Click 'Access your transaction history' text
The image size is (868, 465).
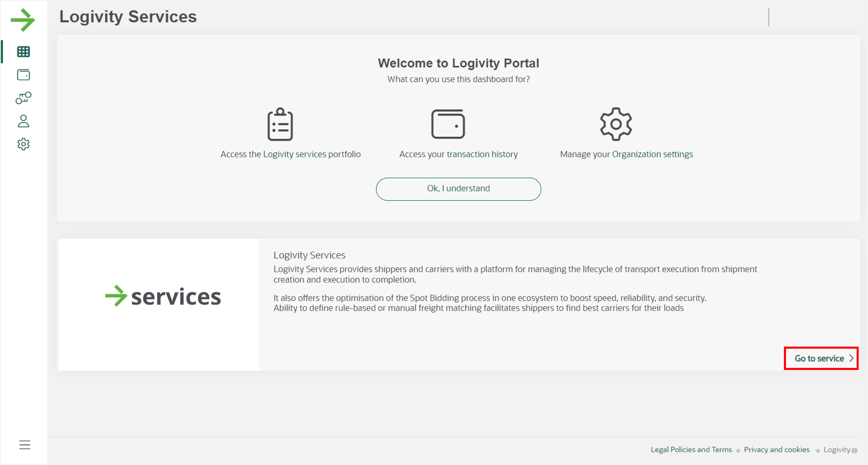point(459,154)
